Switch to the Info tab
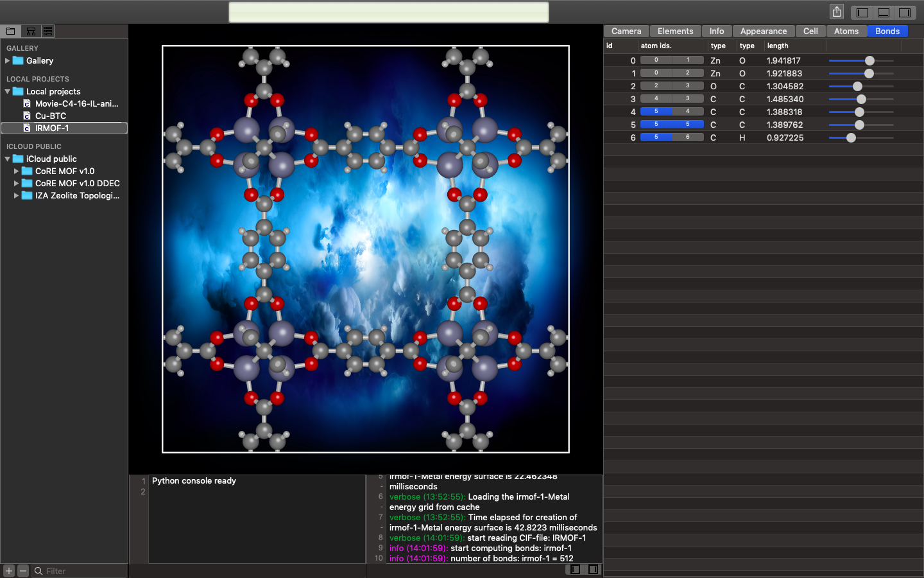Viewport: 924px width, 578px height. click(717, 31)
